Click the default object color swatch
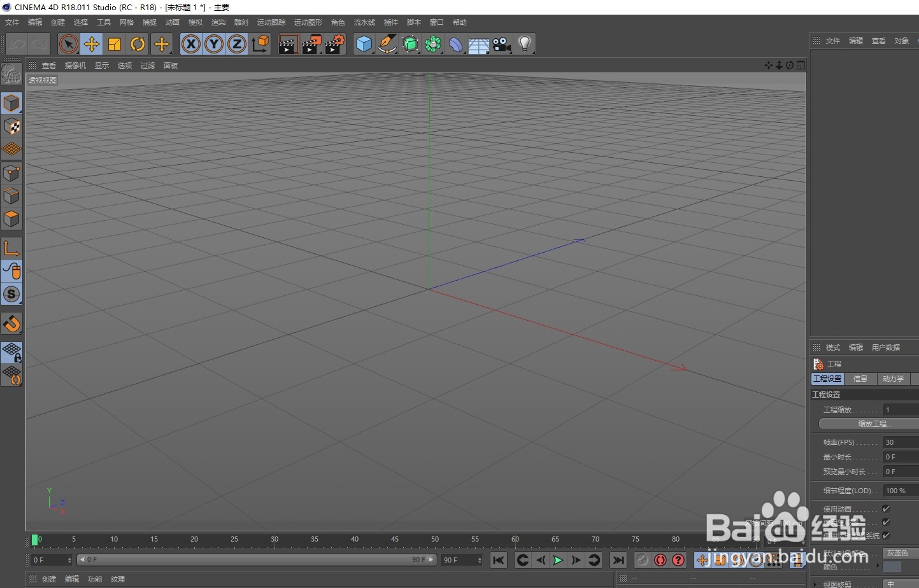 tap(892, 567)
